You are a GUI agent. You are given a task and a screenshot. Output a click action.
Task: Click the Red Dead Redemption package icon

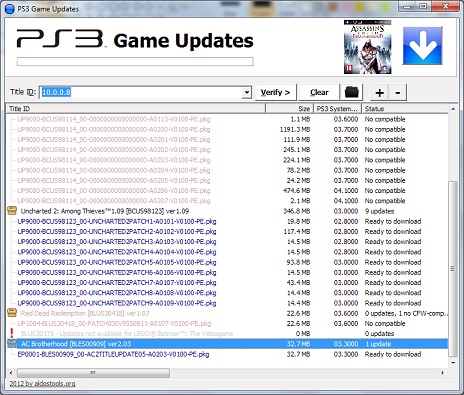tap(12, 313)
